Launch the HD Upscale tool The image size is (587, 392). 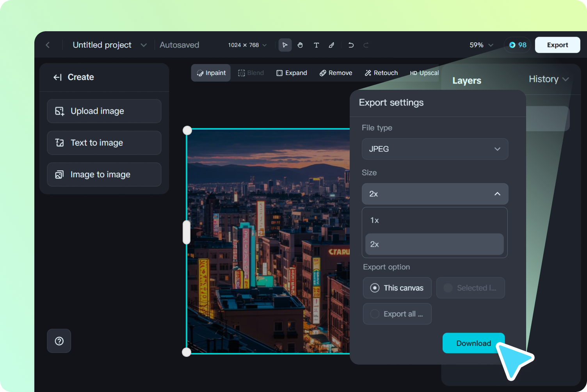point(424,73)
